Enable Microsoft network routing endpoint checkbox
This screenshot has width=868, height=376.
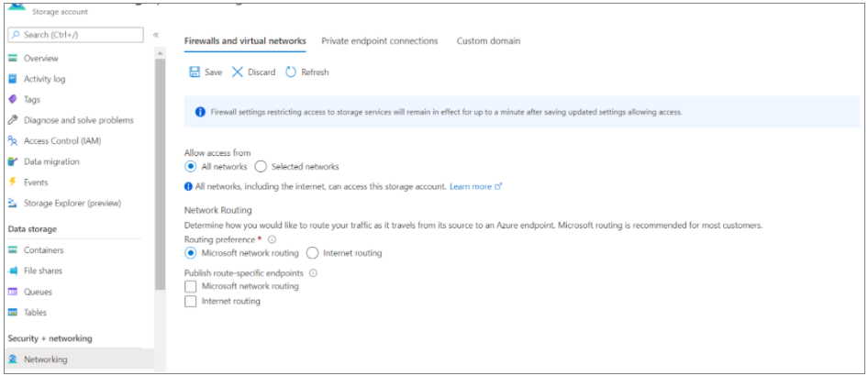pyautogui.click(x=191, y=286)
